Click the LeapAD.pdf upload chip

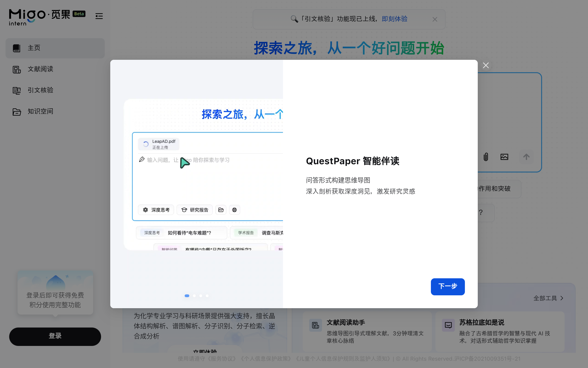pyautogui.click(x=159, y=144)
